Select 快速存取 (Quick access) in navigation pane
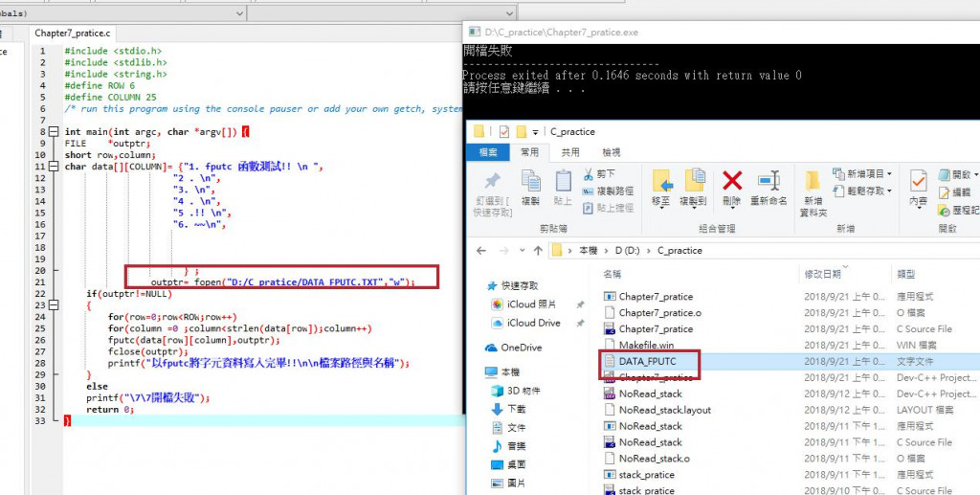The image size is (980, 495). [513, 285]
